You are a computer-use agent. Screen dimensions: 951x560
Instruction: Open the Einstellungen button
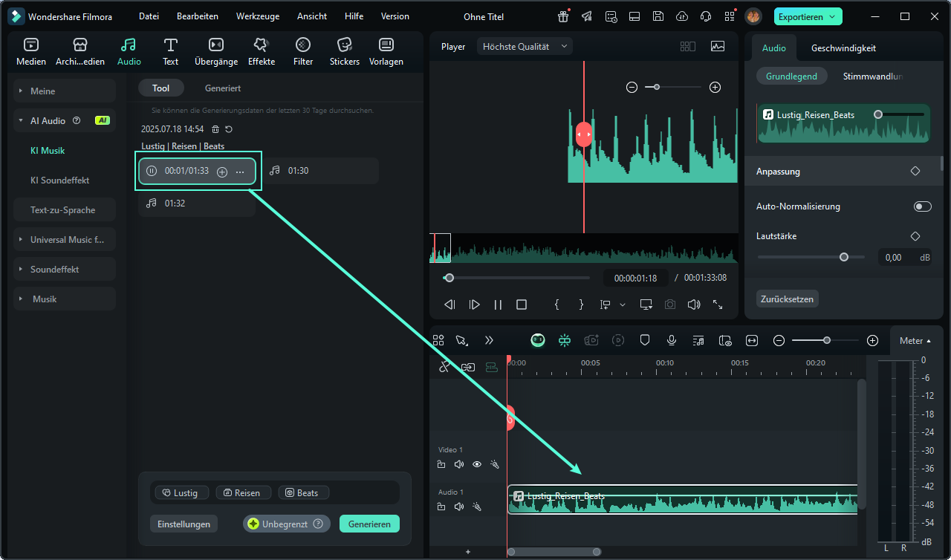184,524
